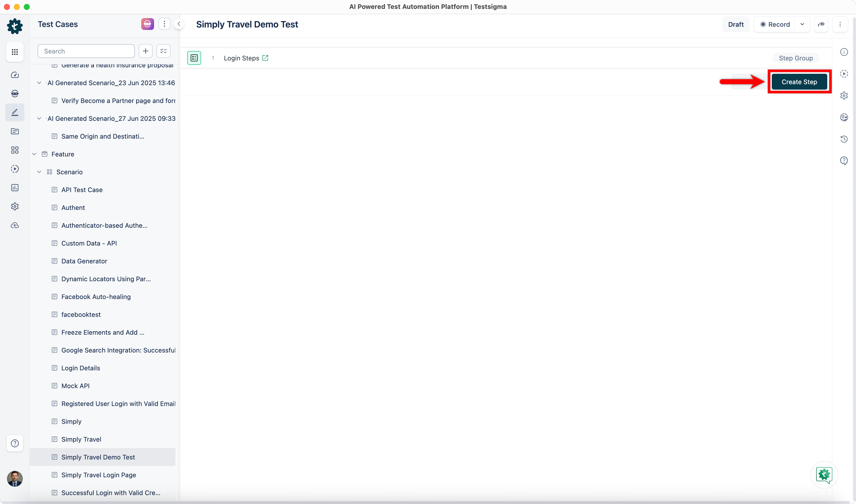Toggle the step group icon on step 1
This screenshot has height=504, width=856.
[x=194, y=58]
